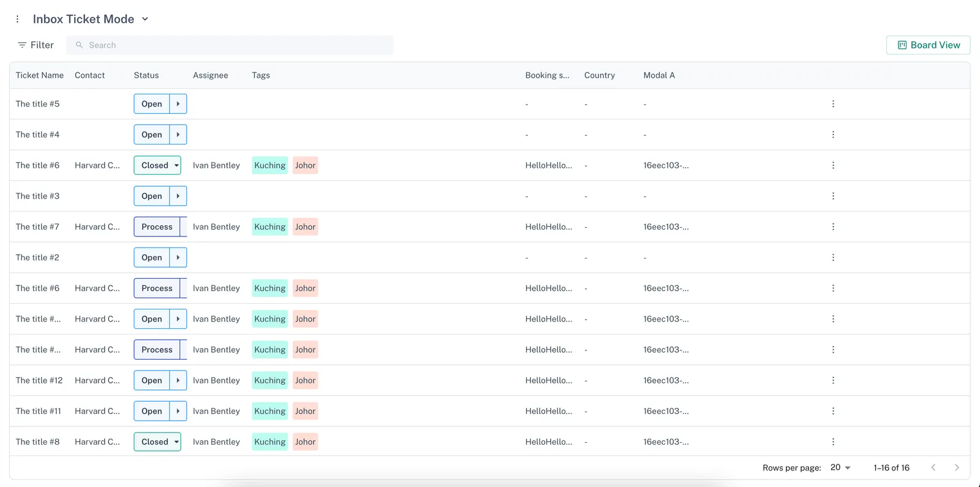Viewport: 980px width, 487px height.
Task: Open the Rows per page dropdown
Action: (840, 467)
